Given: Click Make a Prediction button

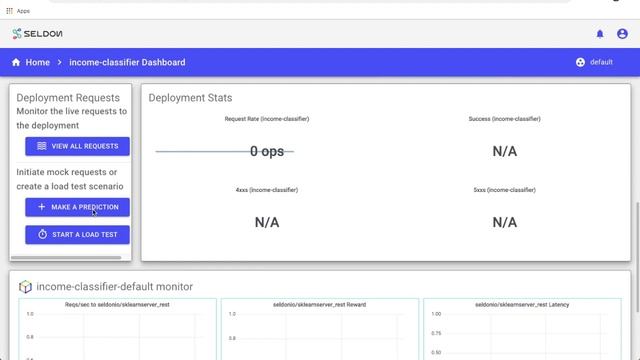Looking at the screenshot, I should [x=78, y=207].
